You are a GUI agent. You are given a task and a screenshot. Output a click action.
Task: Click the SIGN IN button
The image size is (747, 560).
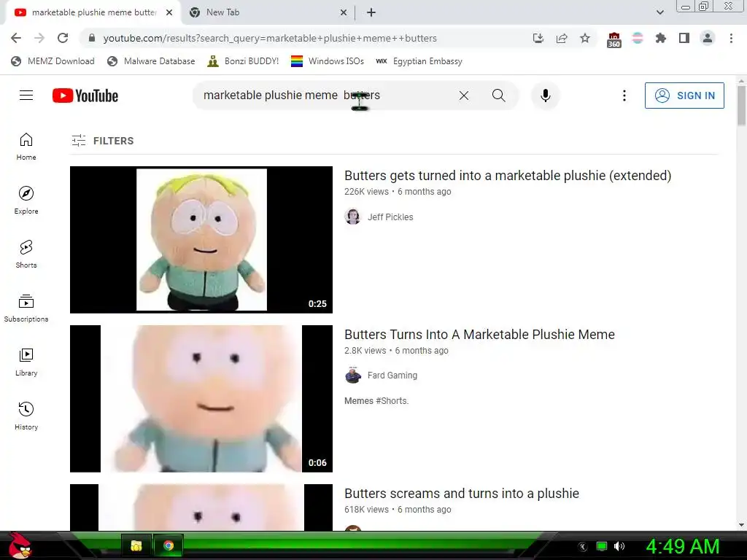684,96
